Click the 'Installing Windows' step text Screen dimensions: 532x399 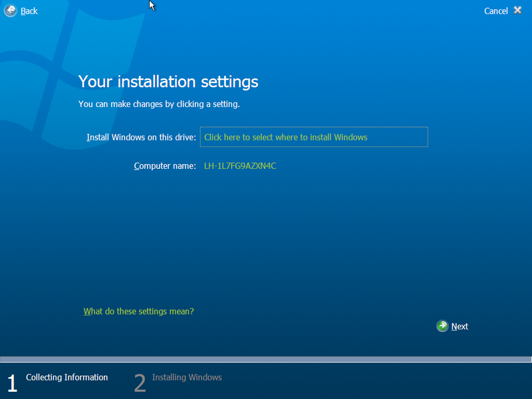187,377
